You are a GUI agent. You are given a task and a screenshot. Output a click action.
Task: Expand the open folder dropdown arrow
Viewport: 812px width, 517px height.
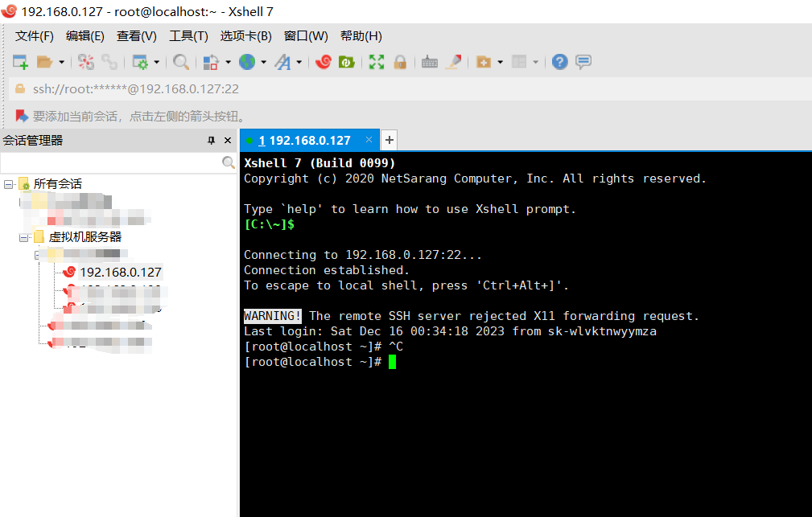tap(62, 62)
